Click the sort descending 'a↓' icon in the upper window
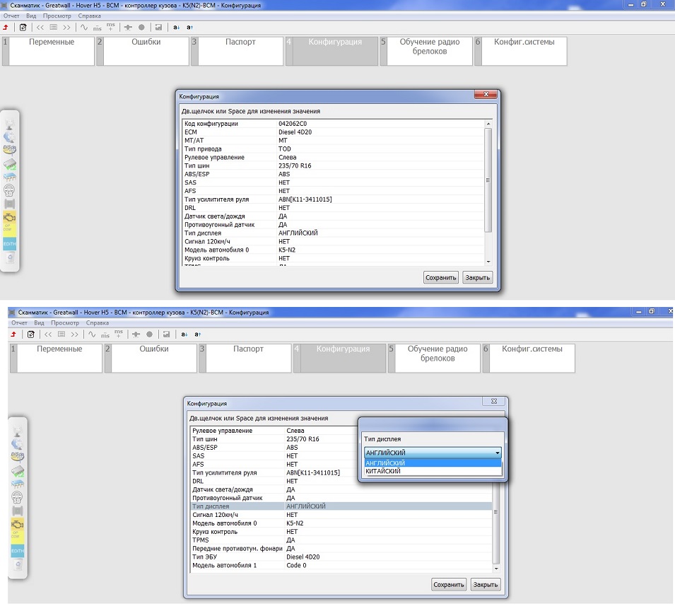Image resolution: width=675 pixels, height=616 pixels. coord(176,27)
